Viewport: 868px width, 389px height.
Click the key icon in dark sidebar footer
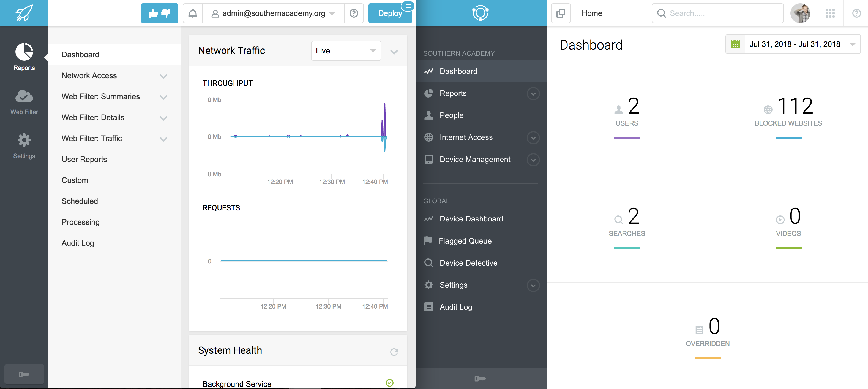(481, 379)
